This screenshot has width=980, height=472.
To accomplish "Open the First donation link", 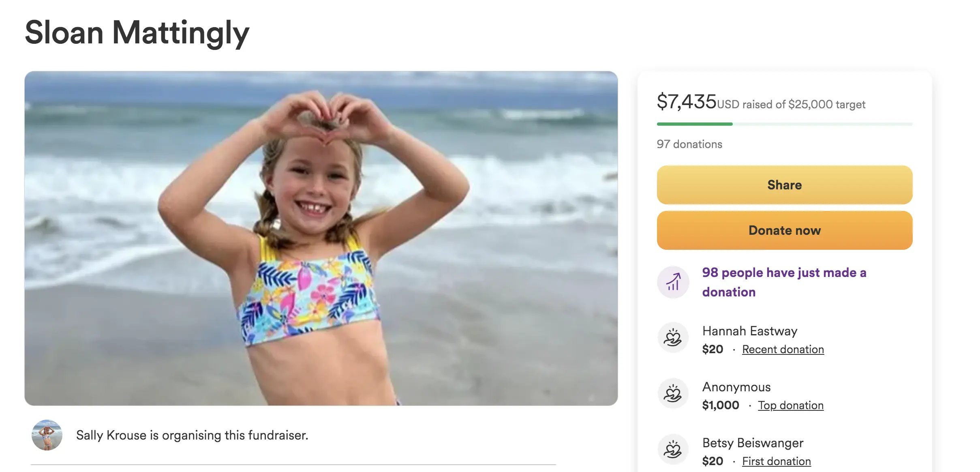I will coord(776,461).
